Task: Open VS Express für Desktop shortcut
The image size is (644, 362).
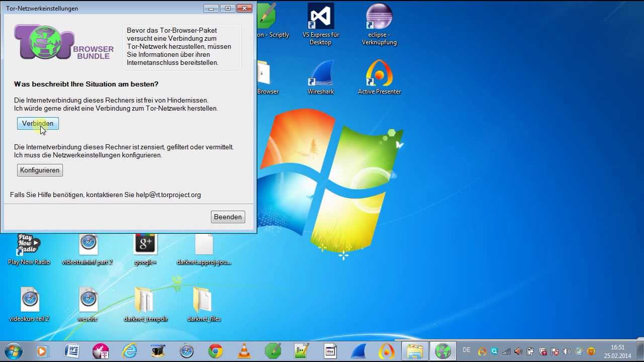Action: click(x=320, y=24)
